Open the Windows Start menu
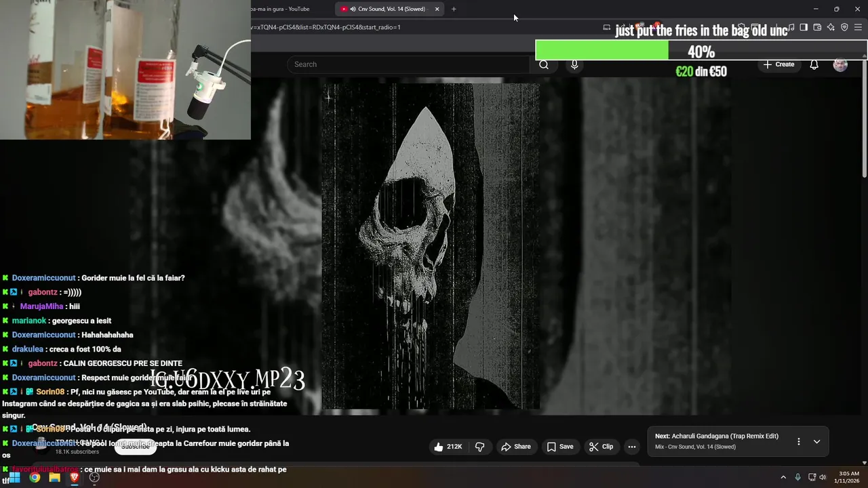 [14, 477]
